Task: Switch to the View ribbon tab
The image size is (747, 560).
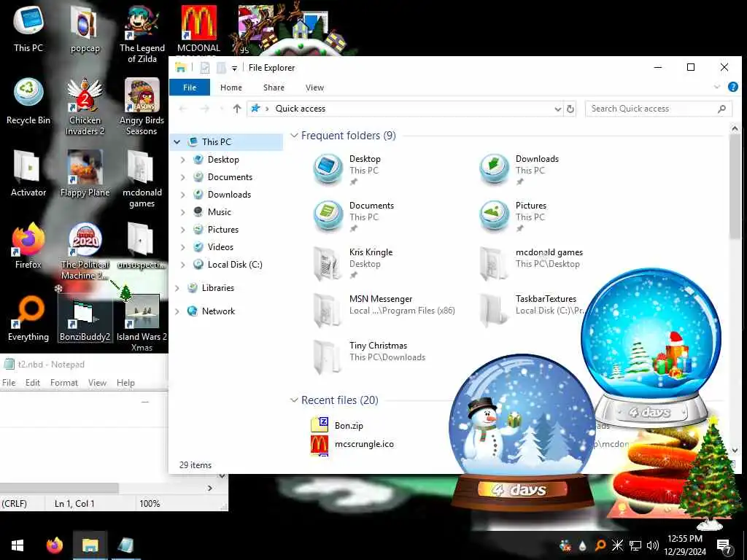Action: (x=314, y=87)
